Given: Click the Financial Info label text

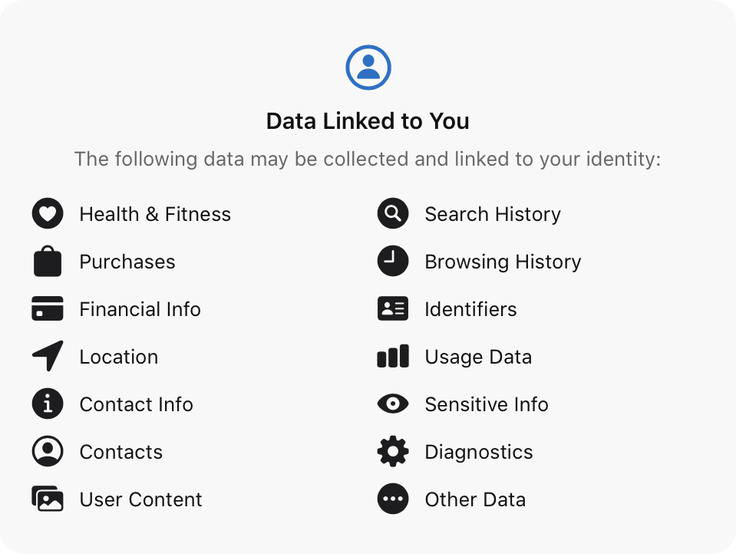Looking at the screenshot, I should click(140, 310).
